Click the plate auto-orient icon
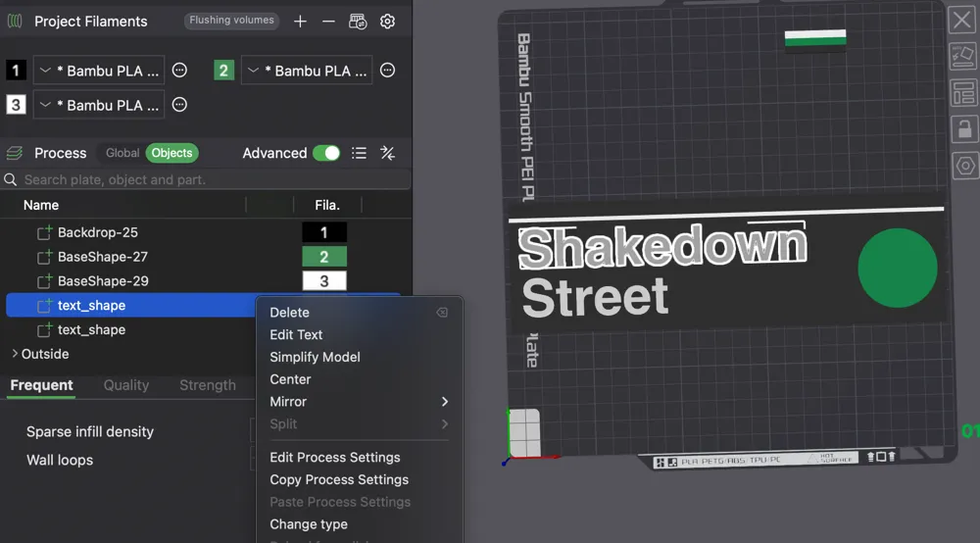 [x=963, y=56]
